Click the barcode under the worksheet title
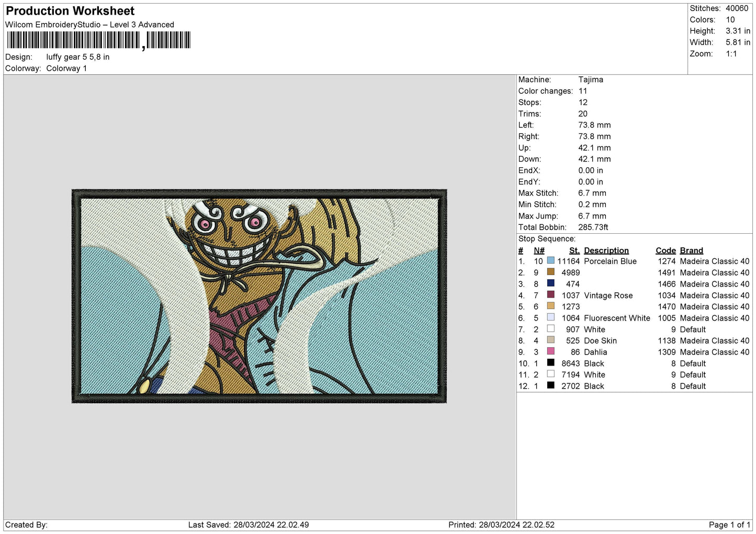The height and width of the screenshot is (534, 756). pos(99,40)
